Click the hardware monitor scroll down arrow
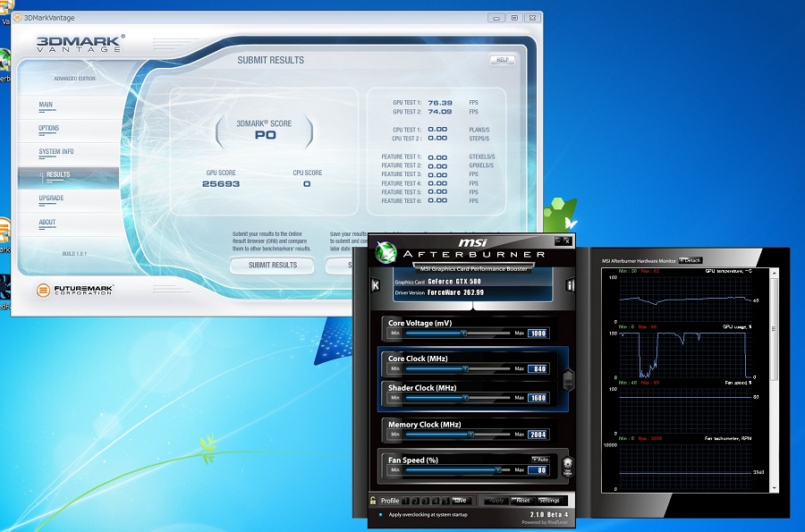This screenshot has width=805, height=532. click(774, 488)
